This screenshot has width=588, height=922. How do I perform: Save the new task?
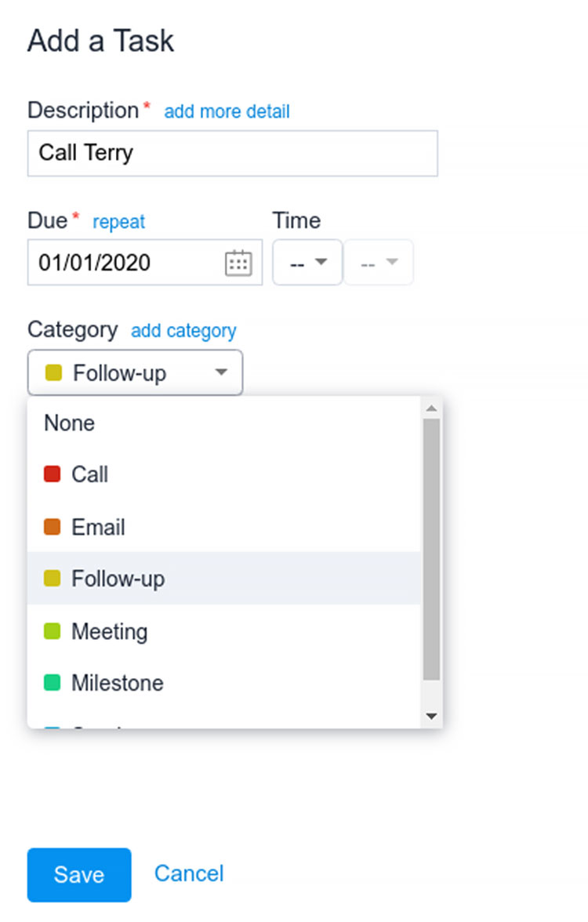pyautogui.click(x=79, y=875)
